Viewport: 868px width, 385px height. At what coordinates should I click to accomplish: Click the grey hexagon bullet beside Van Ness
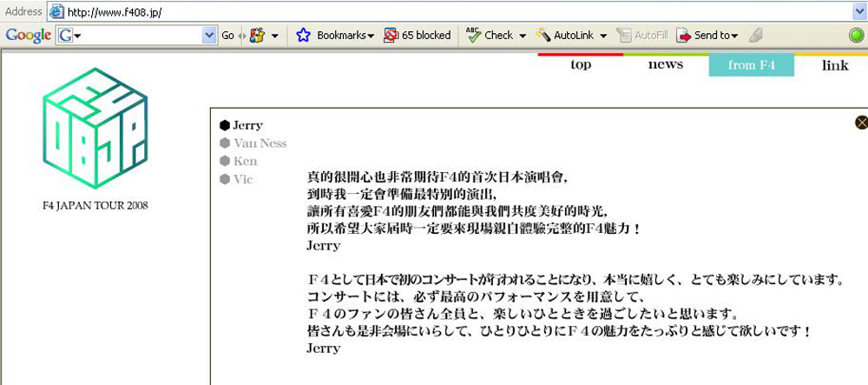click(225, 143)
